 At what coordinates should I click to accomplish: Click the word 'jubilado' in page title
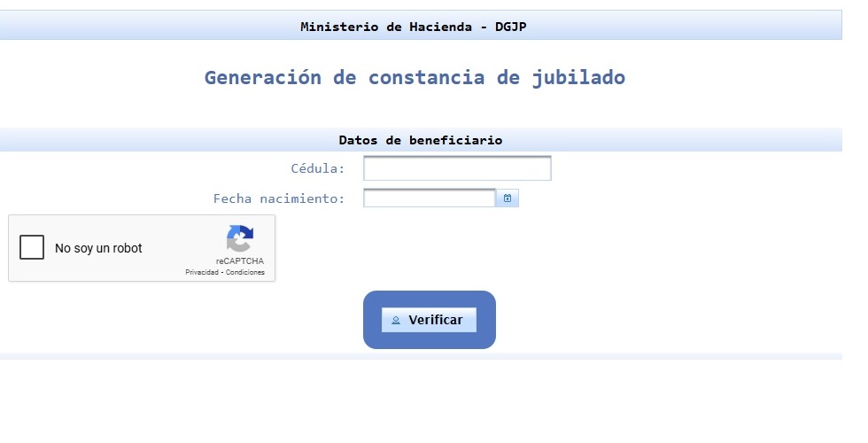coord(578,77)
